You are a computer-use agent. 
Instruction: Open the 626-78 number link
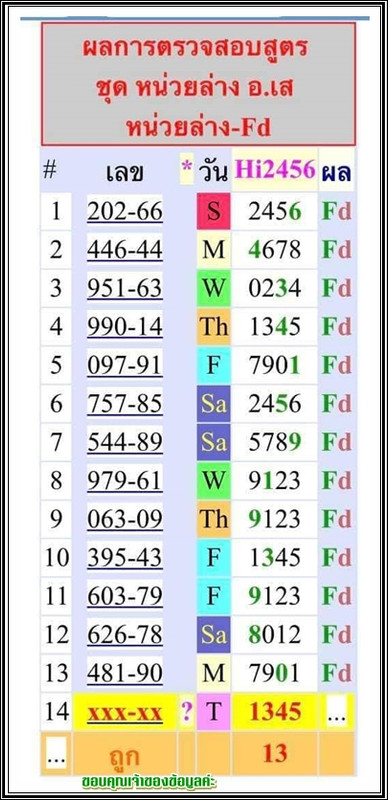click(125, 635)
